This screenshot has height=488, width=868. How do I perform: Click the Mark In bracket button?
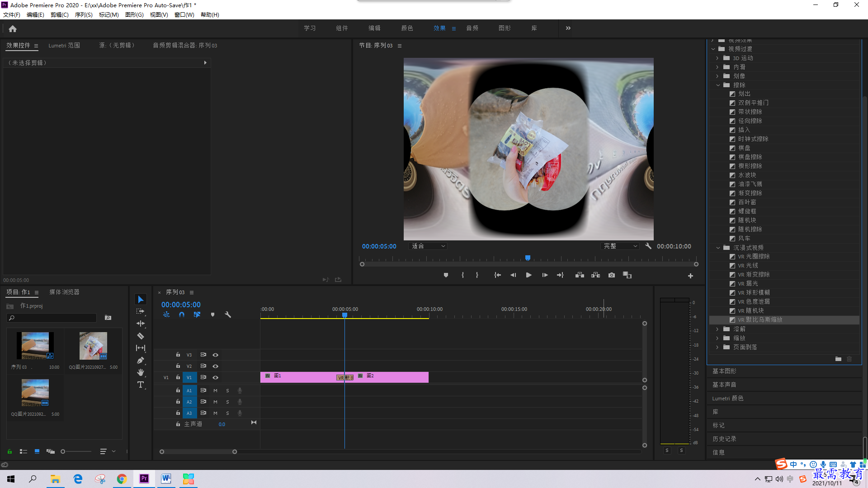(462, 275)
